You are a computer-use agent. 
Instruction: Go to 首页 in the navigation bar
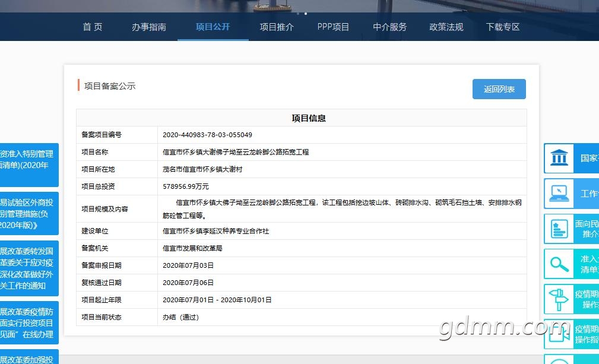click(x=93, y=27)
